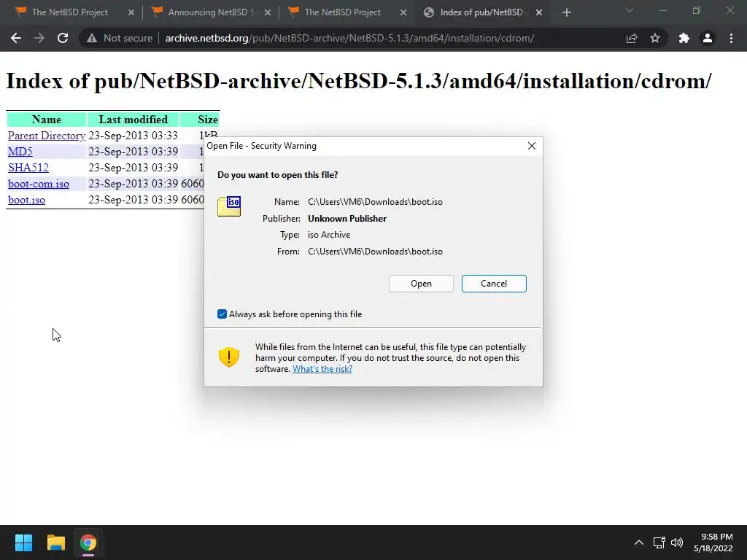
Task: Close the Announcing NetBSD 5 tab
Action: click(x=267, y=12)
